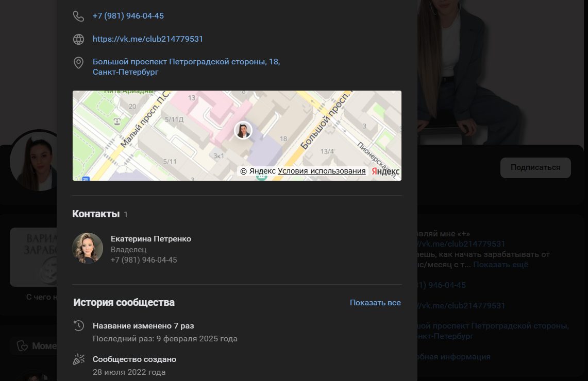Select the contact name 'Екатерина Петренко'
Image resolution: width=588 pixels, height=381 pixels.
[x=151, y=238]
